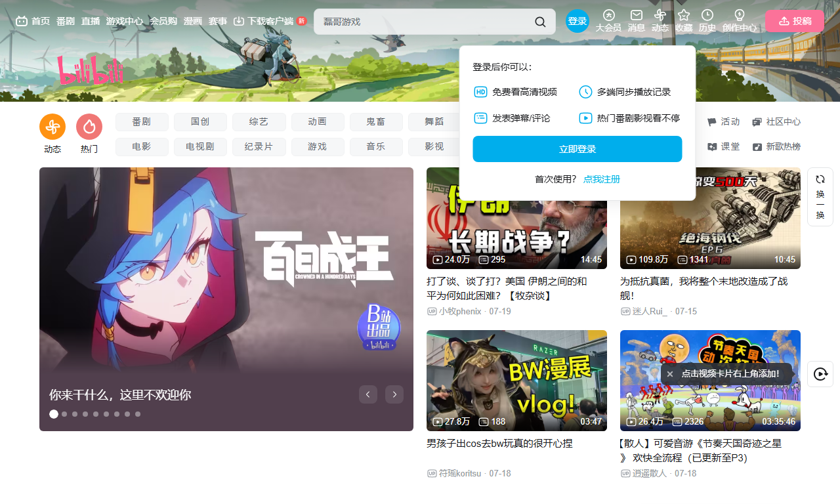Screen dimensions: 840x504
Task: Select the 纪录片 category chip
Action: tap(259, 147)
